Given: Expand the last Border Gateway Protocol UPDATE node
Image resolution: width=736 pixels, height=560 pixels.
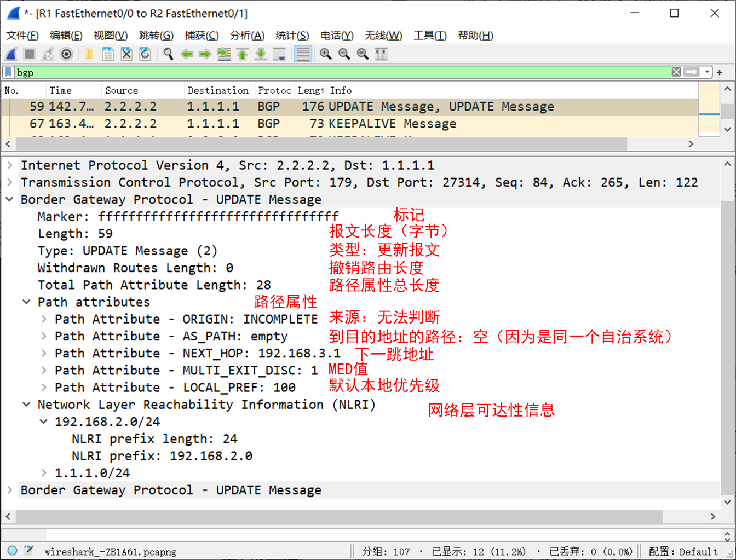Looking at the screenshot, I should pos(10,490).
